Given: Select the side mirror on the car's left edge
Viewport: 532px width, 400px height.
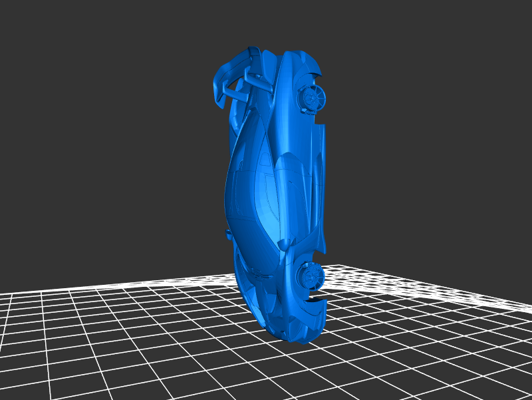Looking at the screenshot, I should point(228,234).
